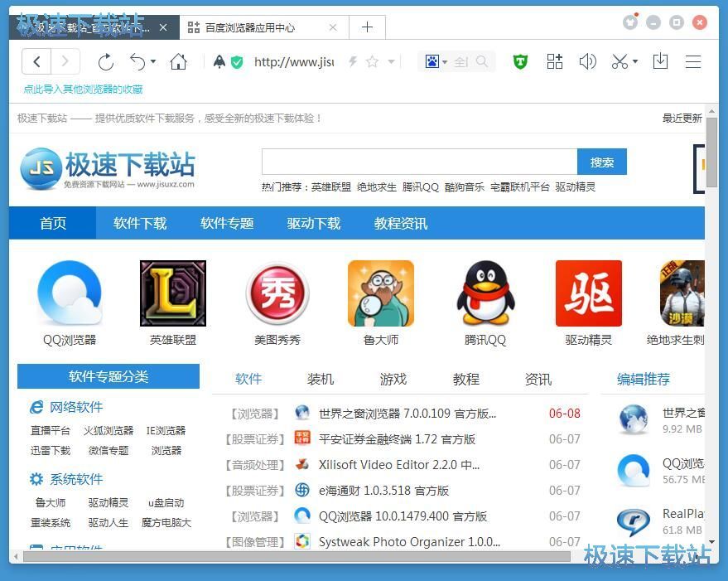728x581 pixels.
Task: Reload the current page
Action: point(105,61)
